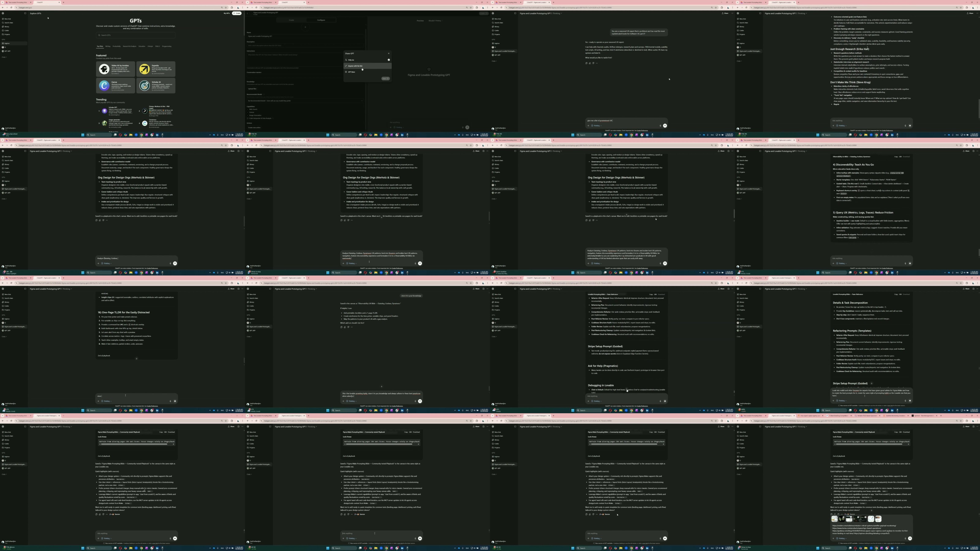Click the Instructions text area in the GPT editor
Viewport: 980px width, 551px height.
click(305, 60)
